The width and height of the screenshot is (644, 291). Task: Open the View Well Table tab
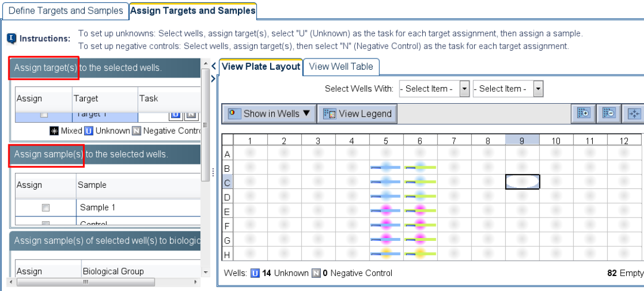(341, 67)
